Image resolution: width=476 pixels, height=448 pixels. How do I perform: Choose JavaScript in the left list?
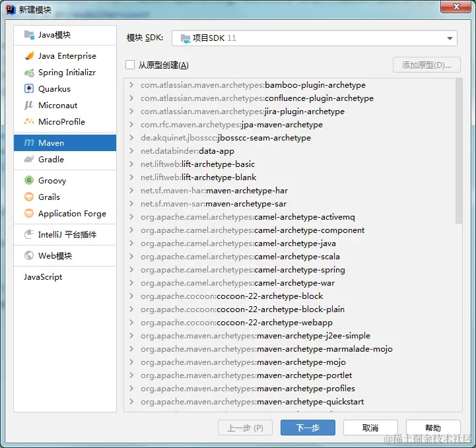65,276
